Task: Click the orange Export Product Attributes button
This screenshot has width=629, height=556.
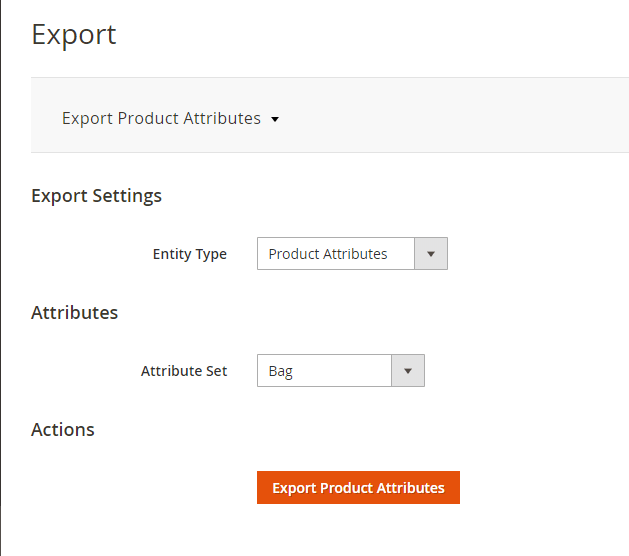Action: tap(358, 487)
